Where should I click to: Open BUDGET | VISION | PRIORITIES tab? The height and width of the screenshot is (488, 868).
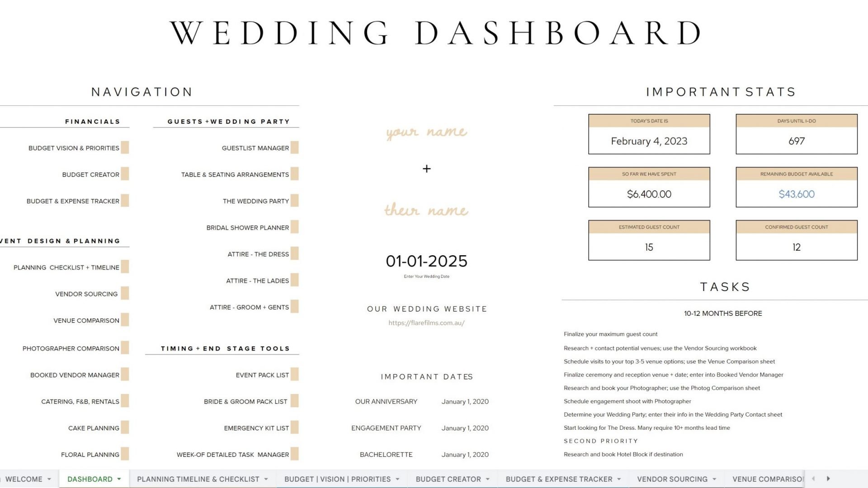point(337,479)
